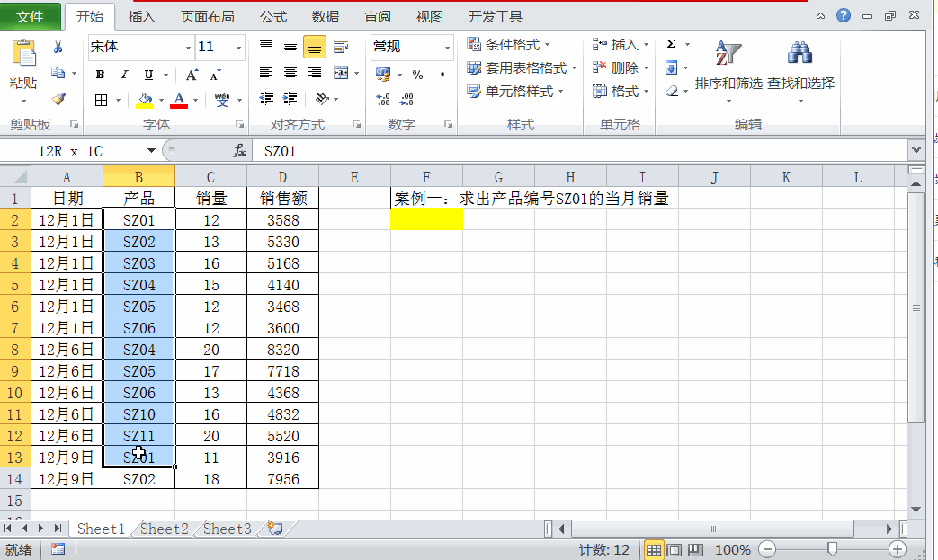Viewport: 938px width, 560px height.
Task: Switch to the 插入 ribbon tab
Action: pos(142,17)
